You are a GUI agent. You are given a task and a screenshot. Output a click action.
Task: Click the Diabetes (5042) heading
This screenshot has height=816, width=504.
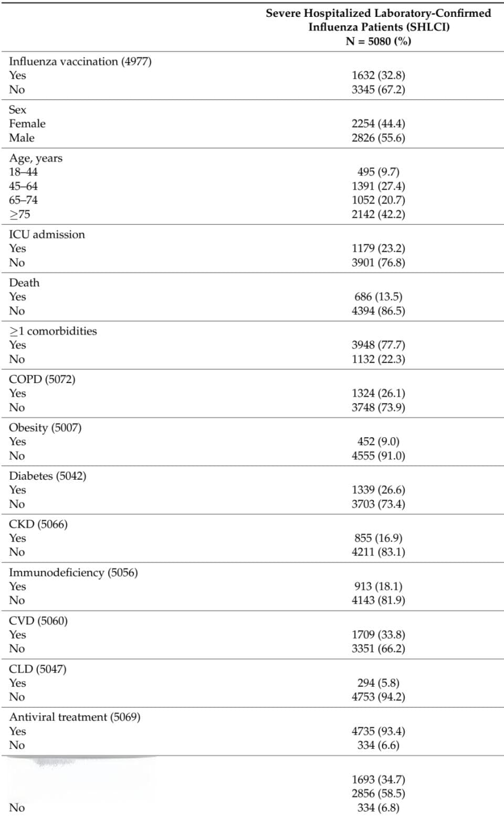pos(48,476)
